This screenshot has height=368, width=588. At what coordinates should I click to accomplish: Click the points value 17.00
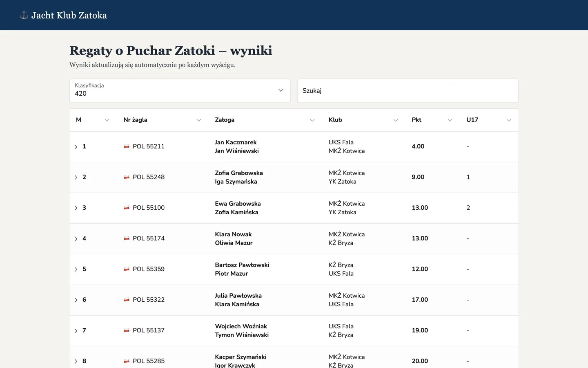tap(420, 300)
